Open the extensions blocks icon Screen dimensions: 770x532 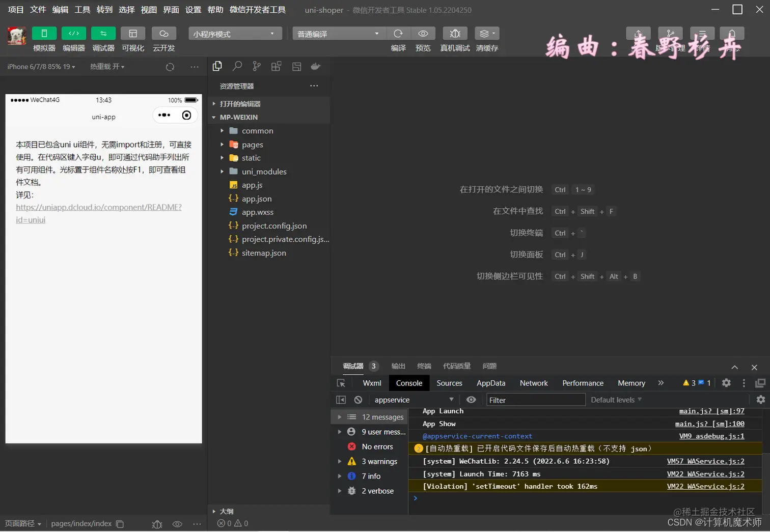click(277, 66)
